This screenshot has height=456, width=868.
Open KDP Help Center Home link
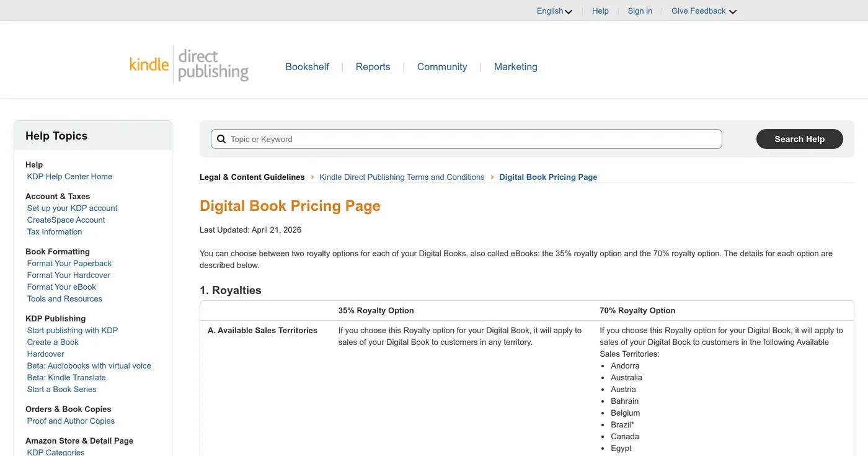coord(69,177)
